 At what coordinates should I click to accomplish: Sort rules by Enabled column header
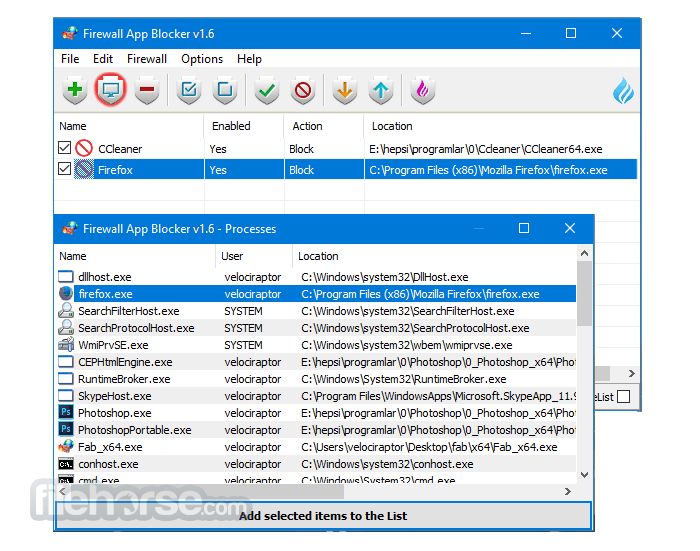[244, 126]
